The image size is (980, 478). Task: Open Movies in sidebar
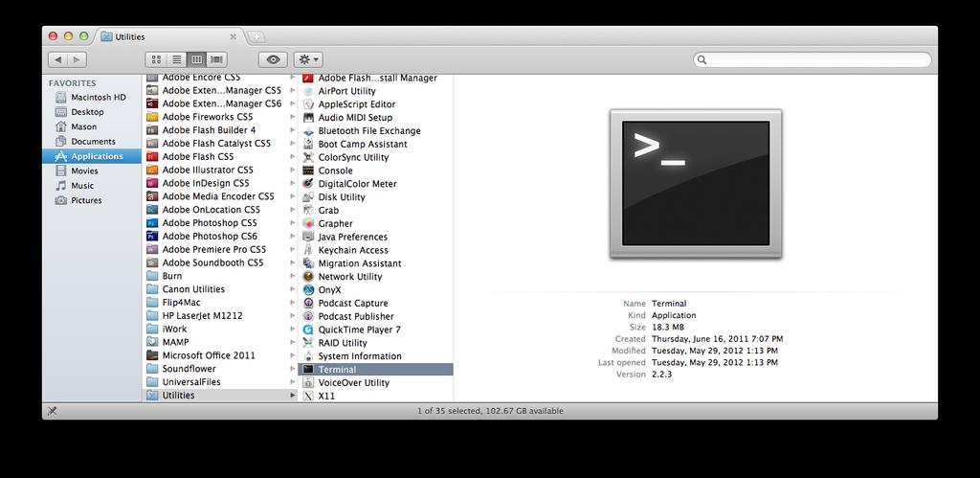click(x=92, y=171)
